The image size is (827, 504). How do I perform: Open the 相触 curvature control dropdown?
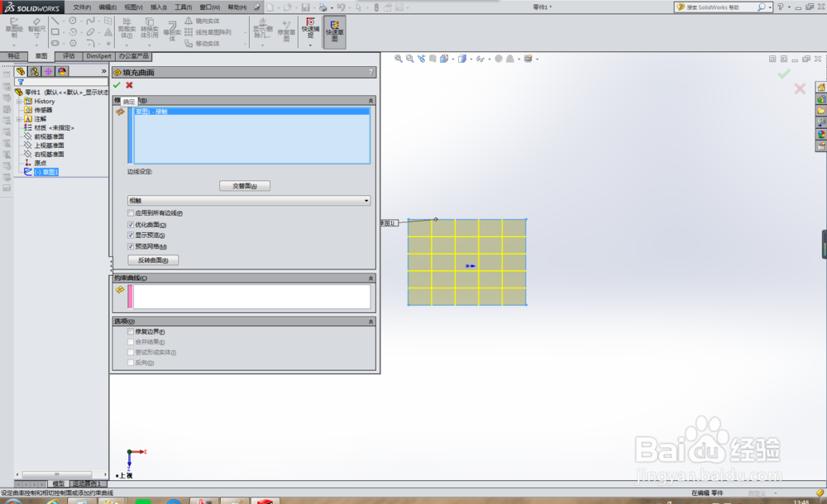point(248,200)
